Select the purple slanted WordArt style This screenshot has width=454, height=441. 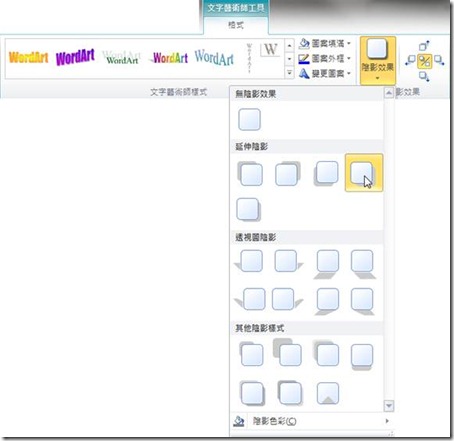(75, 57)
